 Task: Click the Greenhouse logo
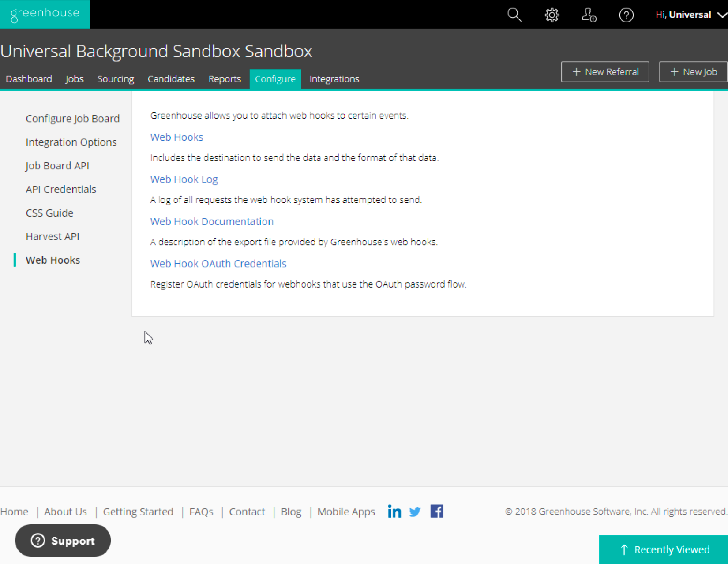click(x=45, y=14)
